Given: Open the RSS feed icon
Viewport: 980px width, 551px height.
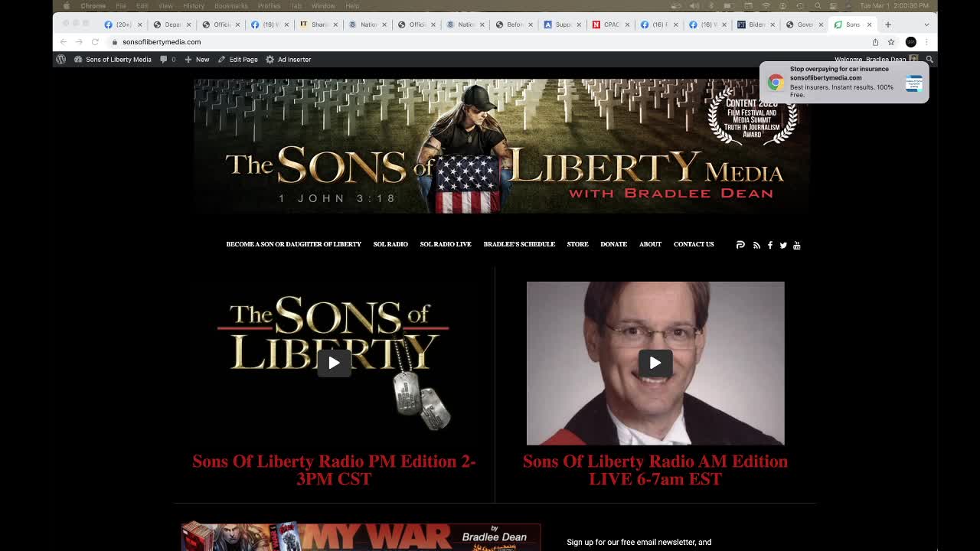Looking at the screenshot, I should tap(756, 245).
